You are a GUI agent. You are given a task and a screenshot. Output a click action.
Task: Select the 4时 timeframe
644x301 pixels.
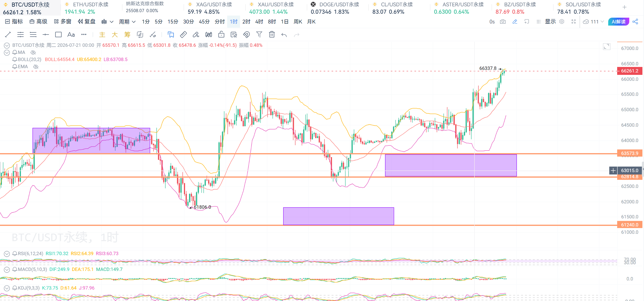coord(259,22)
